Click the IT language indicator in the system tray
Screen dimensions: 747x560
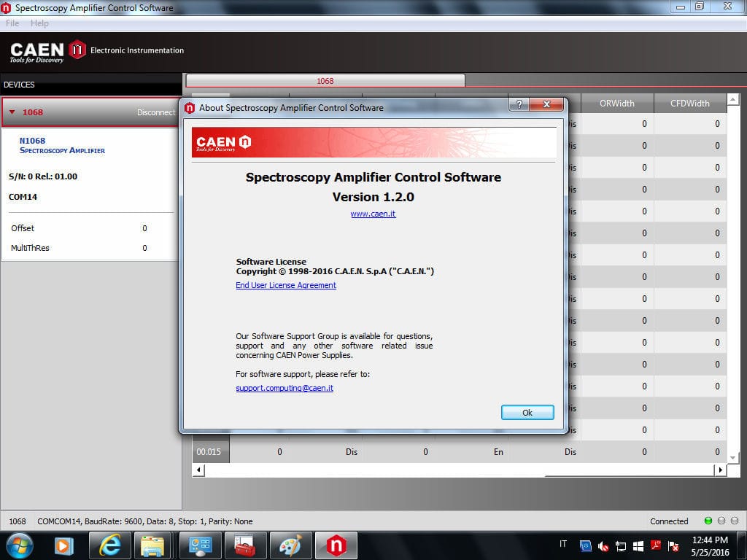click(x=562, y=545)
